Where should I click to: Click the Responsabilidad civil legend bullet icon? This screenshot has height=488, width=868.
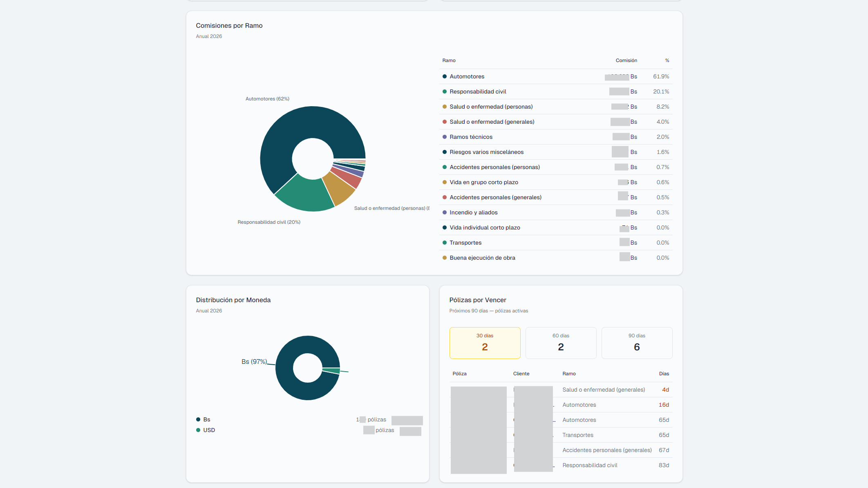tap(444, 91)
